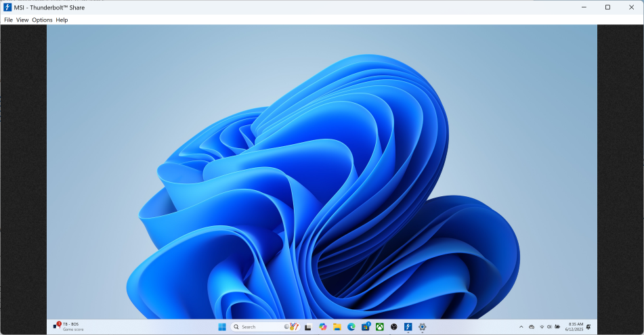Viewport: 644px width, 335px height.
Task: Open Task View on remote taskbar
Action: (308, 327)
